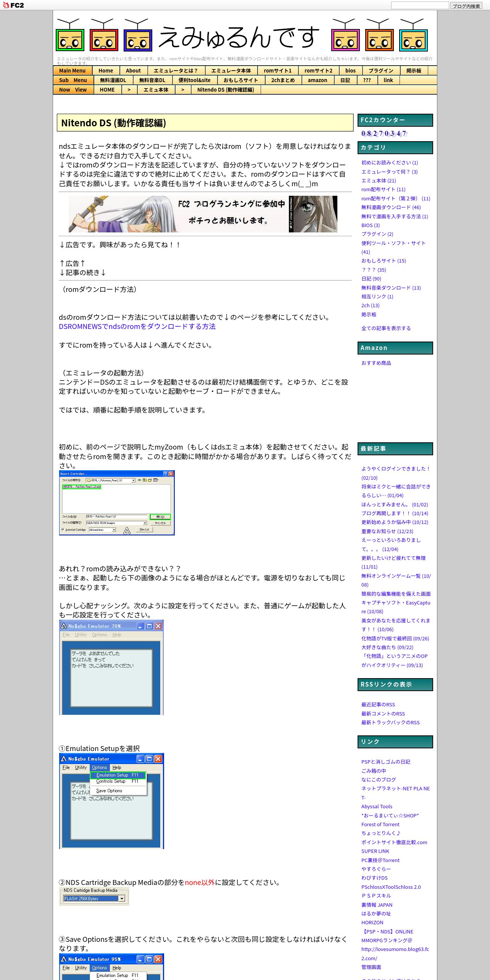490x980 pixels.
Task: Click the red TV mascot icon
Action: pyautogui.click(x=104, y=35)
